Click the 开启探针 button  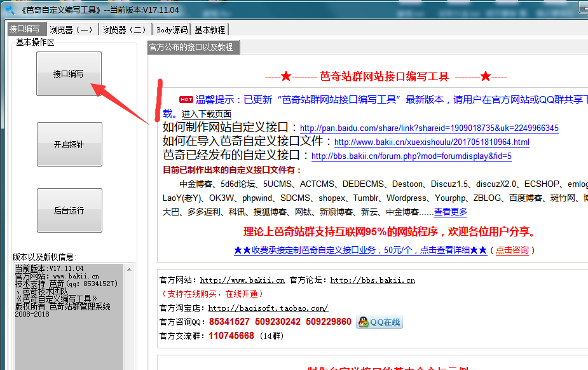(69, 144)
